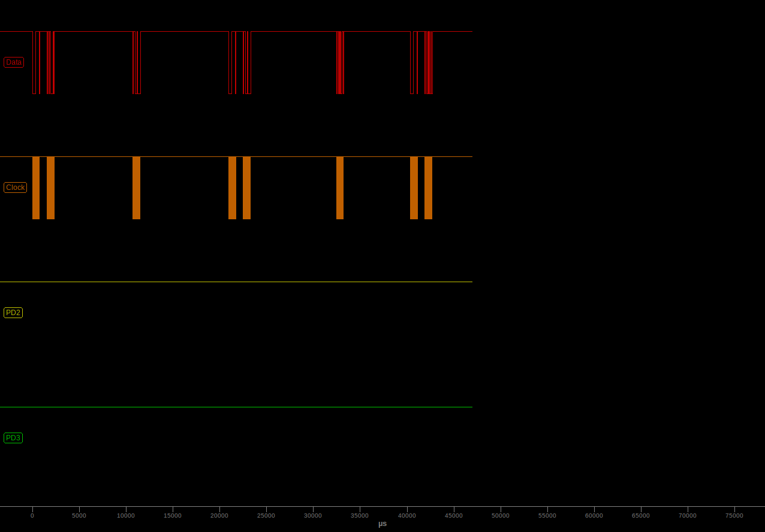The height and width of the screenshot is (532, 765).
Task: Click the last Clock pulse after 42000 µs
Action: click(428, 188)
